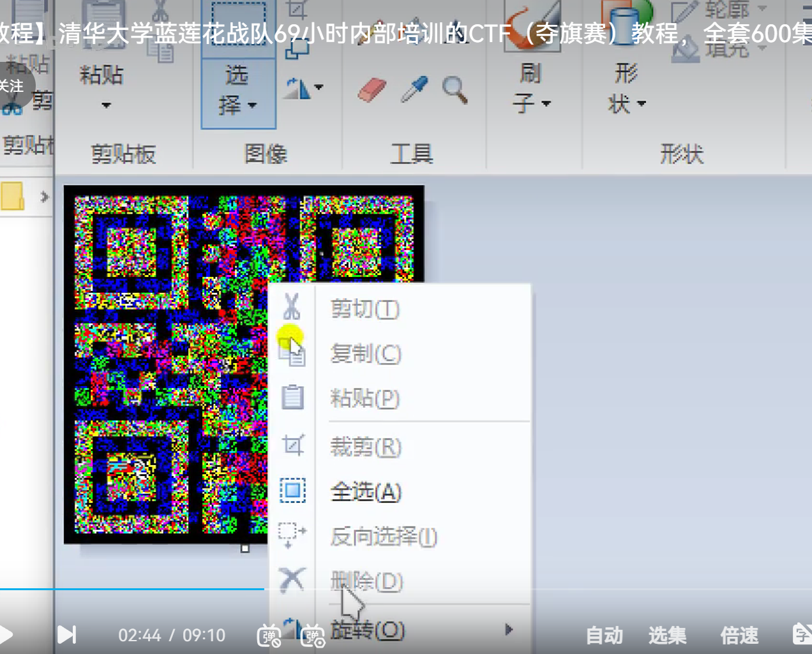Click the danmaku icon in the player bar
812x654 pixels.
270,635
